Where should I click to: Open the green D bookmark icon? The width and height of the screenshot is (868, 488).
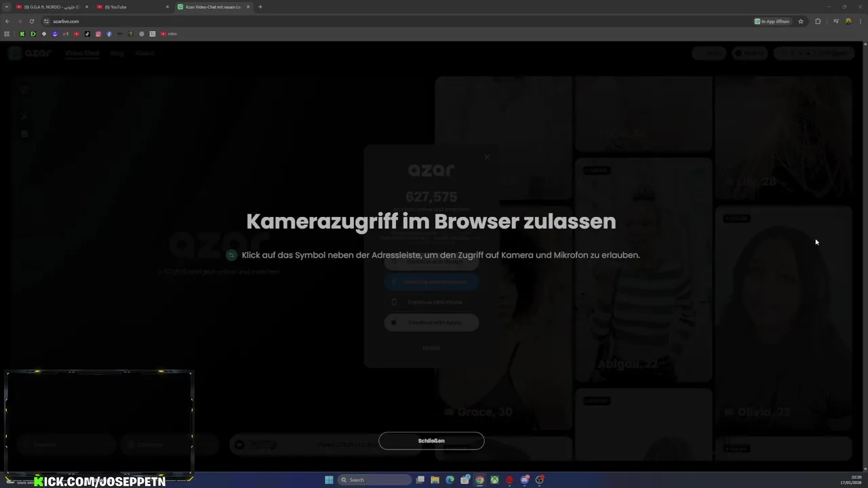(33, 34)
